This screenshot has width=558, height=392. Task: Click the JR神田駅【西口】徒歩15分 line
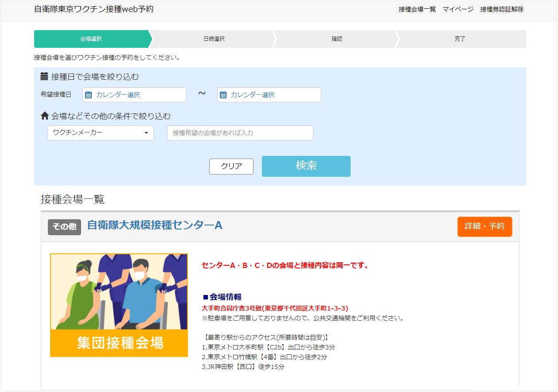(x=243, y=367)
